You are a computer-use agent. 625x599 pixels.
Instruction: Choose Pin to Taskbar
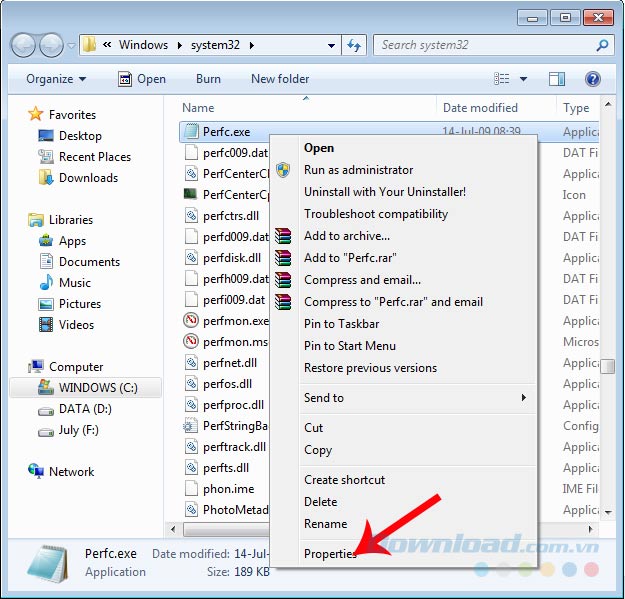(x=341, y=324)
